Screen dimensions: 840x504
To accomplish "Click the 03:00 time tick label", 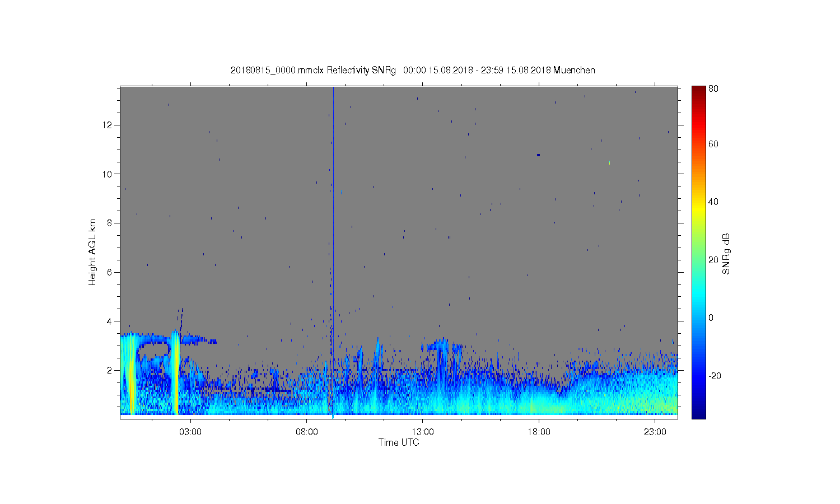I will coord(190,432).
